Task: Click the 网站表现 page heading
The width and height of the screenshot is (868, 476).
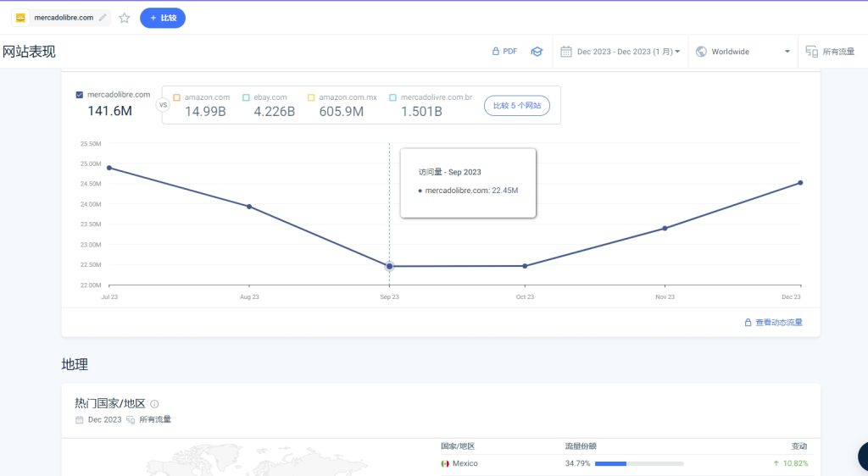Action: point(29,52)
